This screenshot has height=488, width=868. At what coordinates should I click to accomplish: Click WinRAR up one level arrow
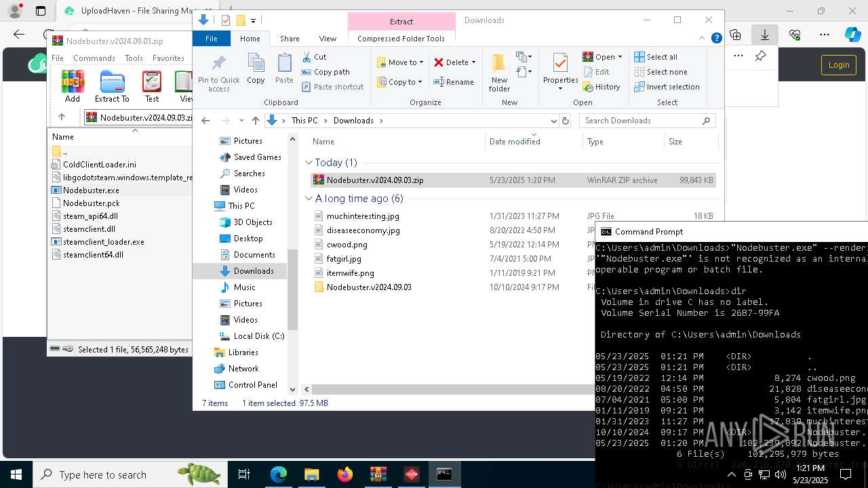(x=62, y=117)
